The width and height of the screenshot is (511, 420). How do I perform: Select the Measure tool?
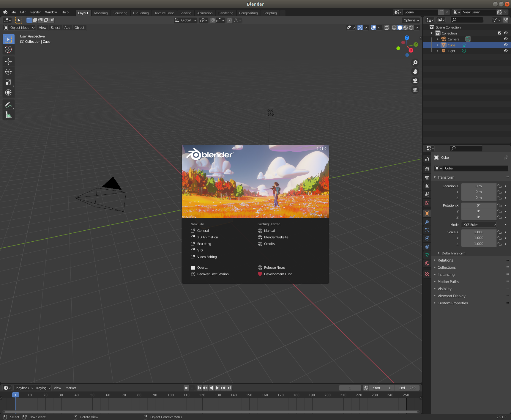pyautogui.click(x=8, y=115)
